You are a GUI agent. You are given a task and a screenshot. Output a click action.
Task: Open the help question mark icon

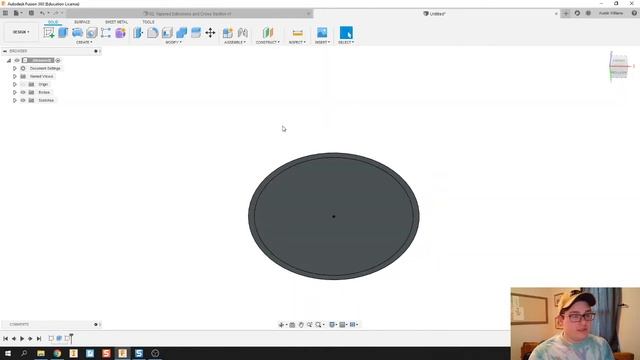tap(634, 13)
